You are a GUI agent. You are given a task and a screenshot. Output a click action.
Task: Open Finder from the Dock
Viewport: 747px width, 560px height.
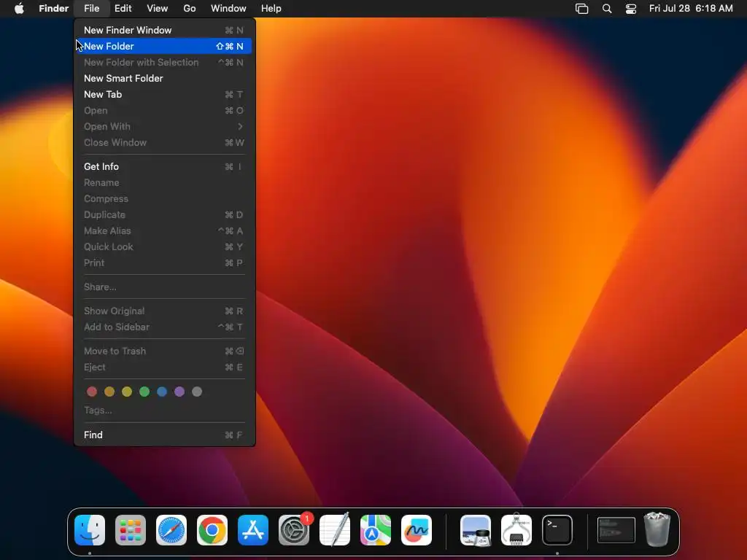(x=90, y=530)
